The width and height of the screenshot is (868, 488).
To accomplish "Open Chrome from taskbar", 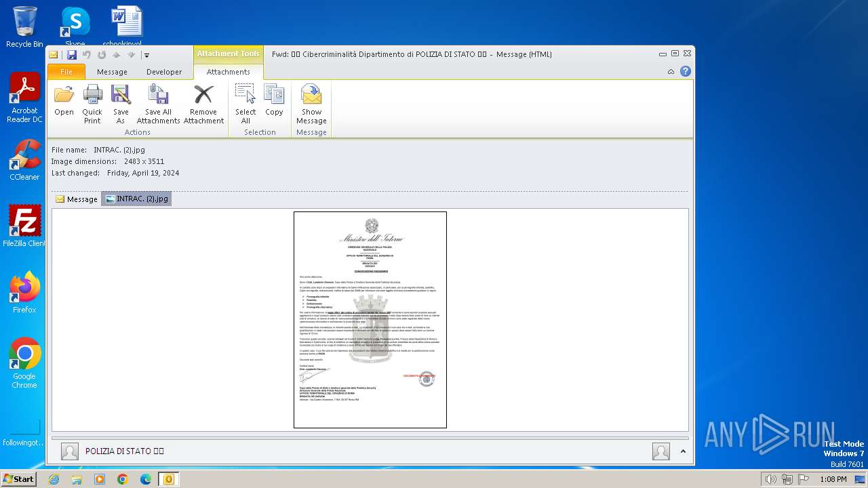I will [x=123, y=479].
